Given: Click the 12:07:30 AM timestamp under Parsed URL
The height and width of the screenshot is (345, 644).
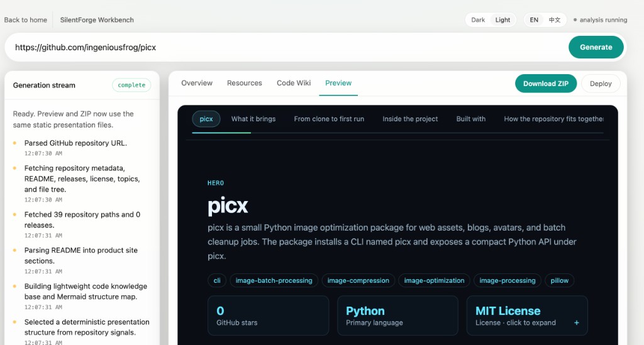Looking at the screenshot, I should pos(43,153).
